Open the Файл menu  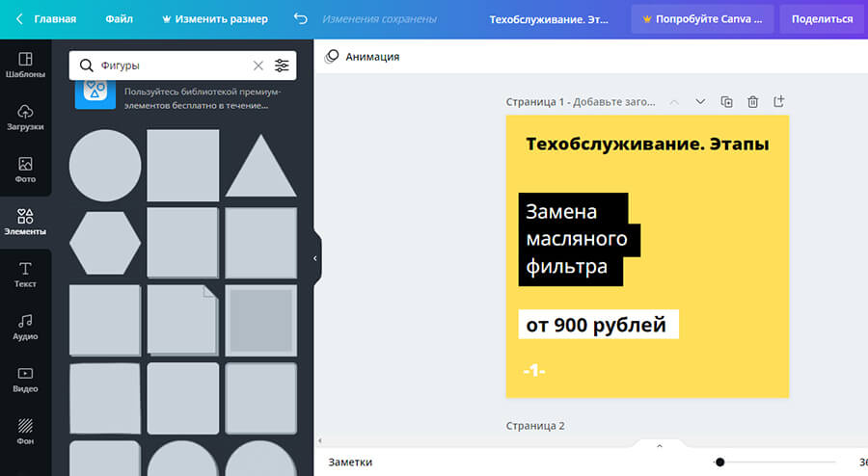tap(119, 18)
